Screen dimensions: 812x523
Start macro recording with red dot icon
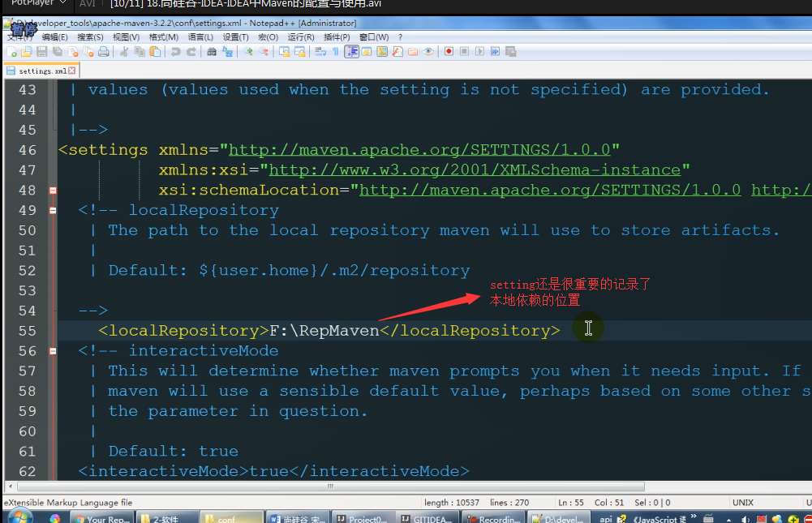(x=449, y=52)
